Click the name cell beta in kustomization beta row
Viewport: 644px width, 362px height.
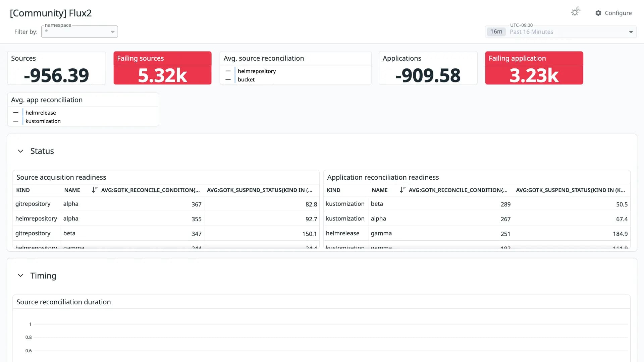pos(377,204)
